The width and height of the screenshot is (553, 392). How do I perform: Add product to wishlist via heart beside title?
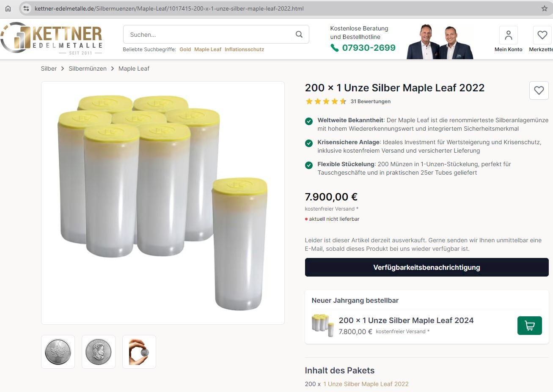pos(539,90)
